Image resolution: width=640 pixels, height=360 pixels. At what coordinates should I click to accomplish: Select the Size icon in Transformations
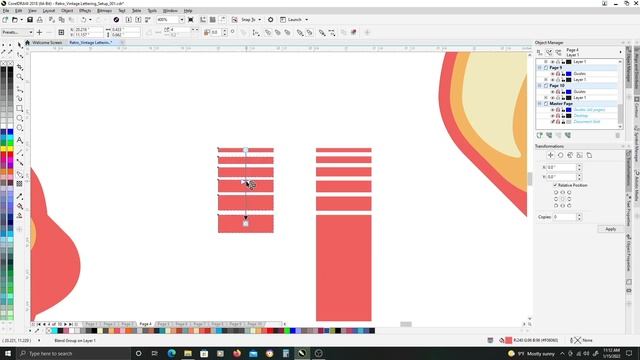580,155
